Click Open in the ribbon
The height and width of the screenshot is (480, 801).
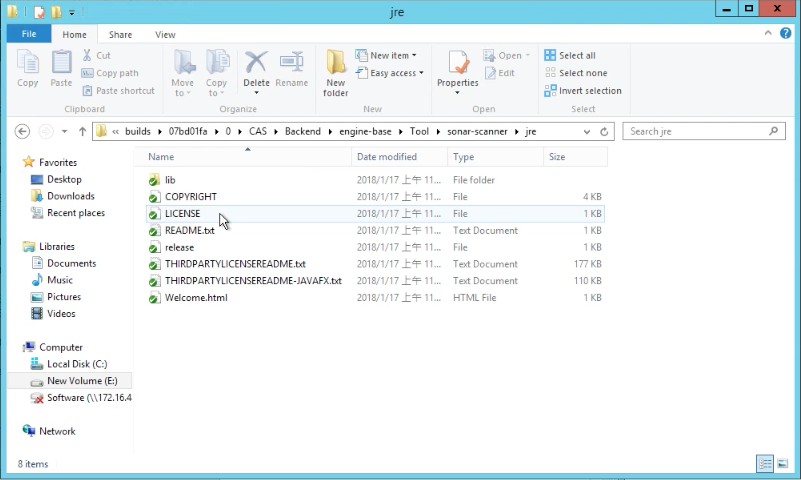(507, 55)
